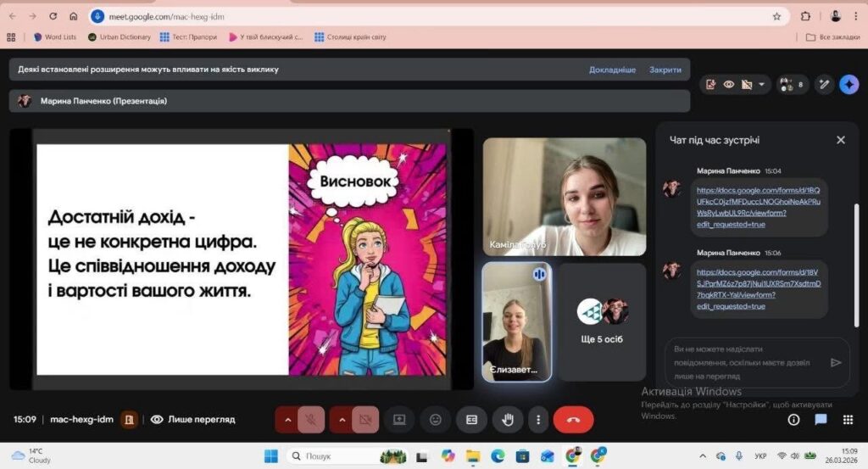Click the meeting details info icon
Image resolution: width=868 pixels, height=469 pixels.
(x=793, y=419)
